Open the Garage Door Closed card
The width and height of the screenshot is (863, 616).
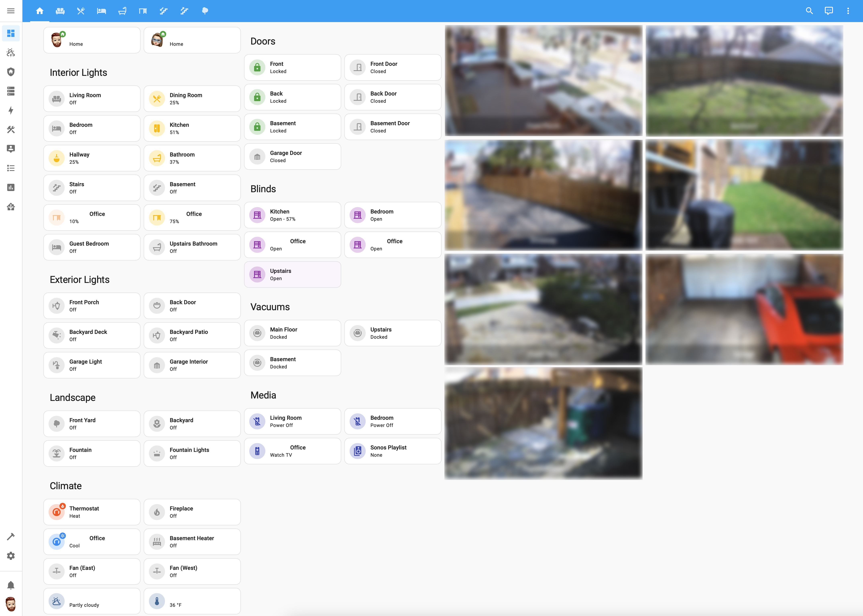coord(292,157)
